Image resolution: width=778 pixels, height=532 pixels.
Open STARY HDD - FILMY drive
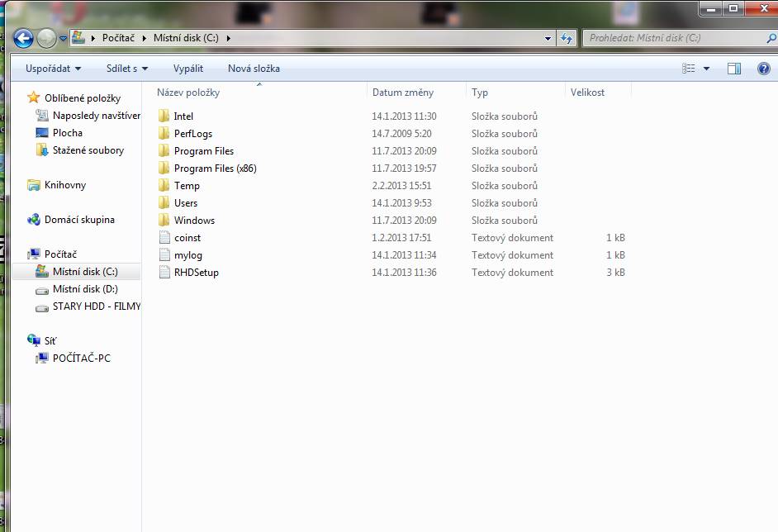coord(97,306)
